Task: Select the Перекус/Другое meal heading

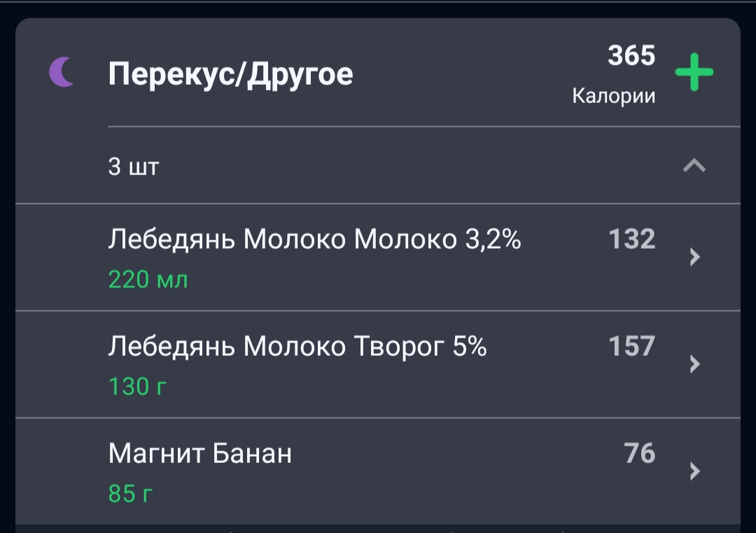Action: [230, 74]
